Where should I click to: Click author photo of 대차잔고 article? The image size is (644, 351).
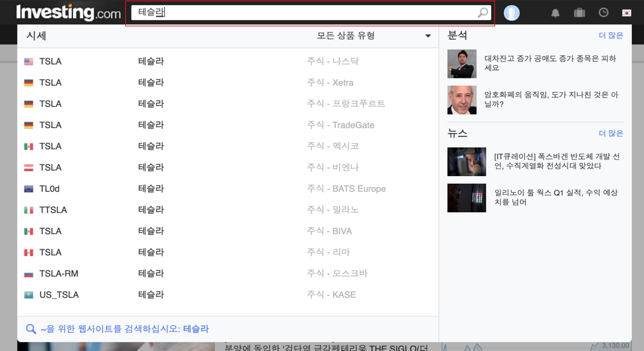pos(462,64)
